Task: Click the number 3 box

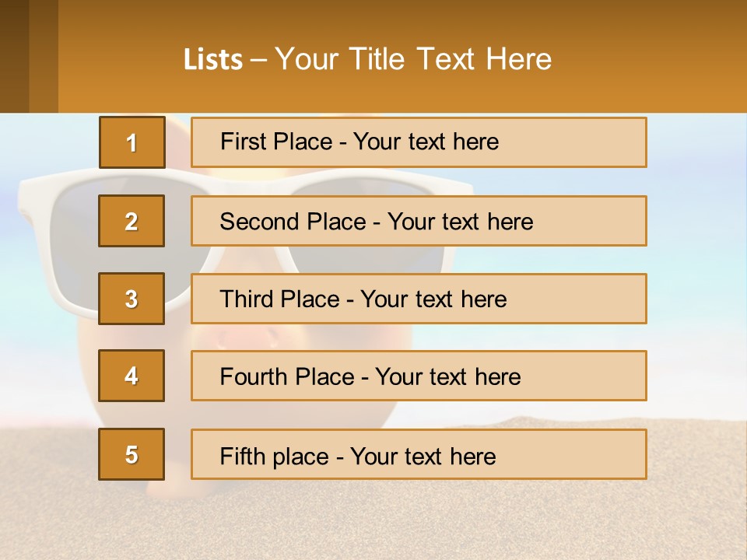Action: coord(132,299)
